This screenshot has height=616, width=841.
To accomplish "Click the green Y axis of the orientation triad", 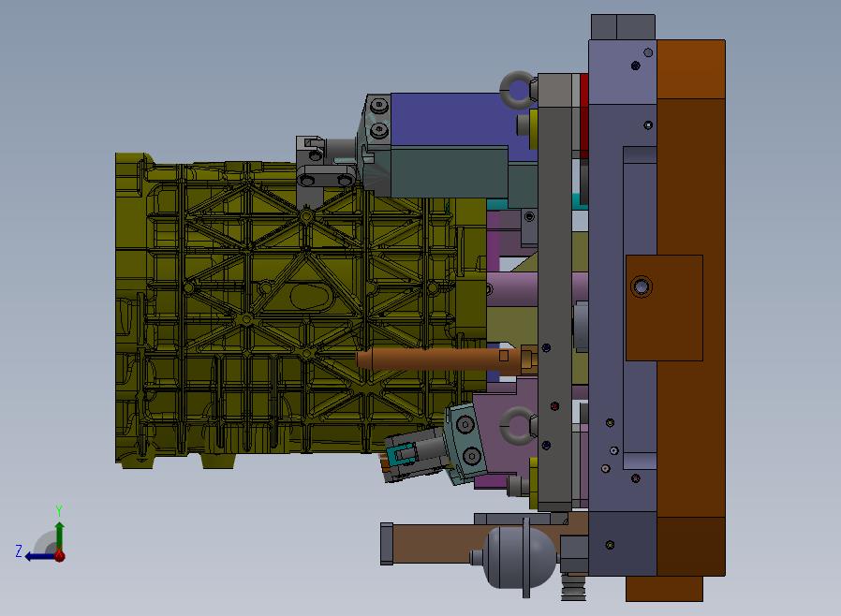I will pyautogui.click(x=60, y=535).
